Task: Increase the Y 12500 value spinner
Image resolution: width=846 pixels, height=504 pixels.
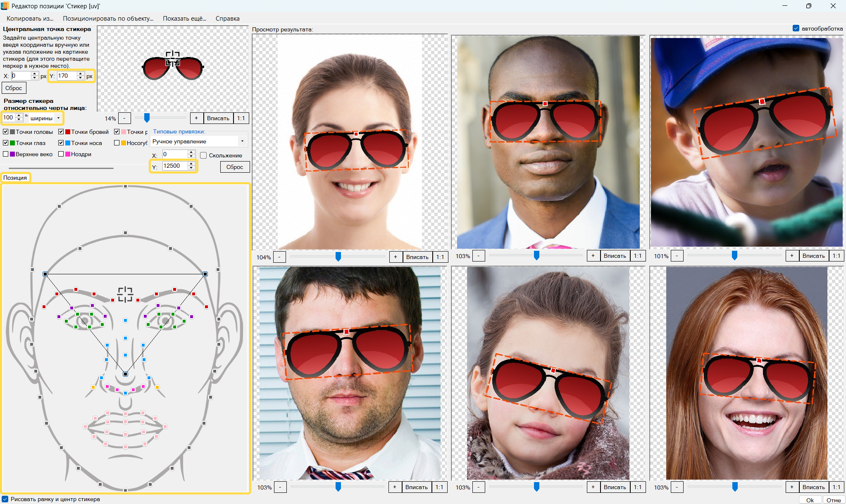Action: pos(191,164)
